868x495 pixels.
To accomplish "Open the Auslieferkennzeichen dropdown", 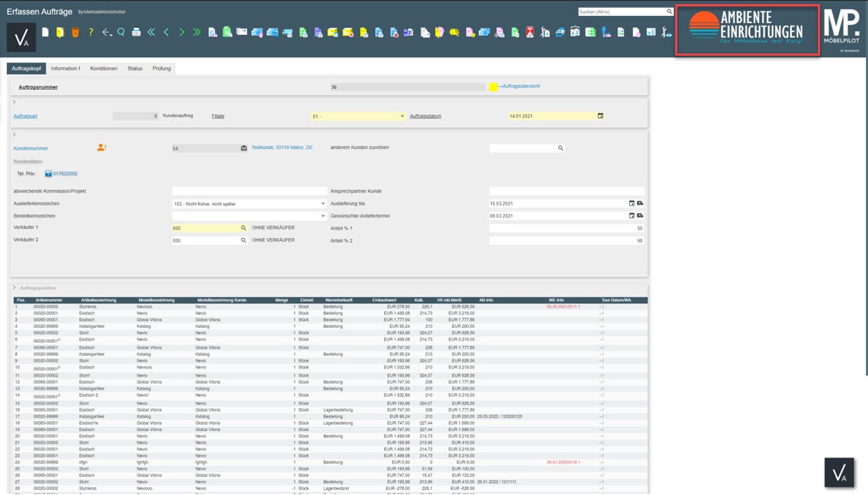I will coord(249,204).
